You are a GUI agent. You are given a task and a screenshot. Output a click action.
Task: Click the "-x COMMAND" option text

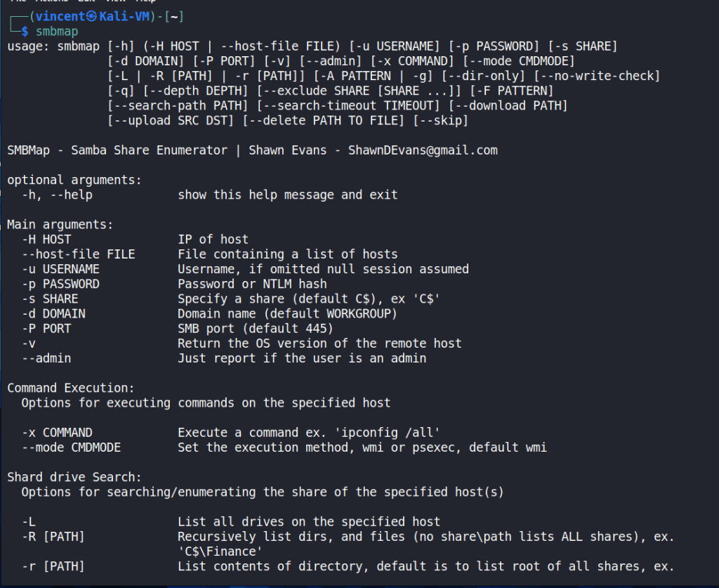pos(57,432)
